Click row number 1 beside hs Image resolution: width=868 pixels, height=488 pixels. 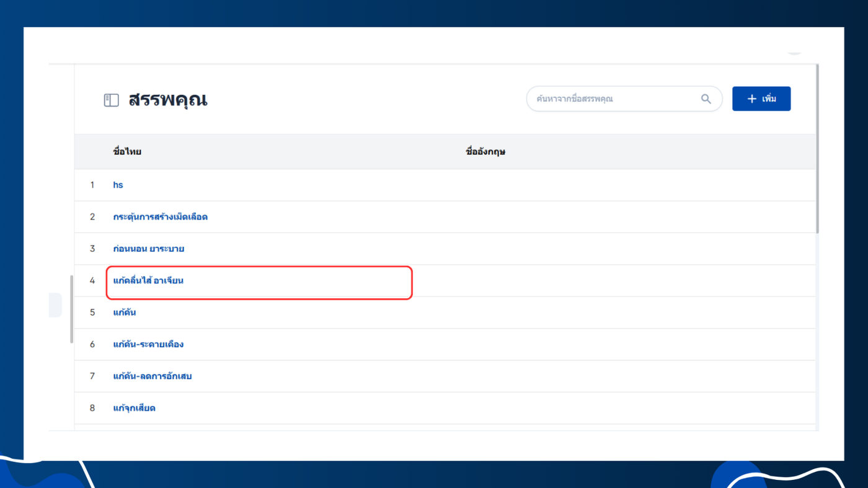92,185
